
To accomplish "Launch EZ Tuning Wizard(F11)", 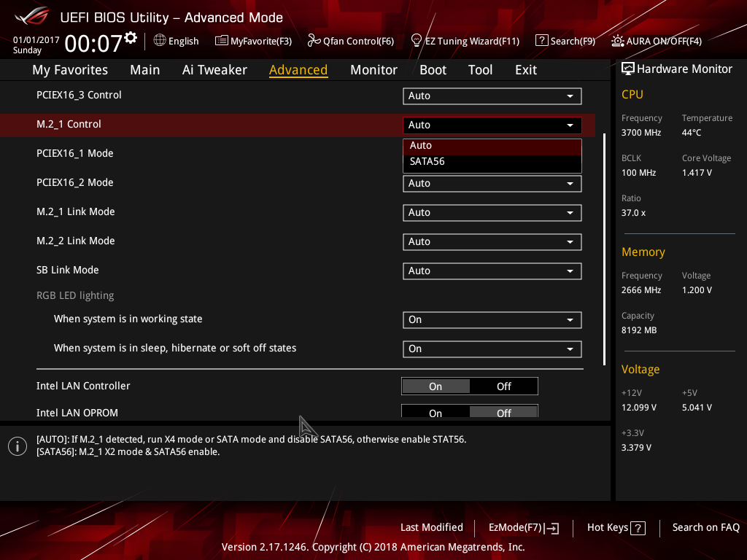I will 465,41.
